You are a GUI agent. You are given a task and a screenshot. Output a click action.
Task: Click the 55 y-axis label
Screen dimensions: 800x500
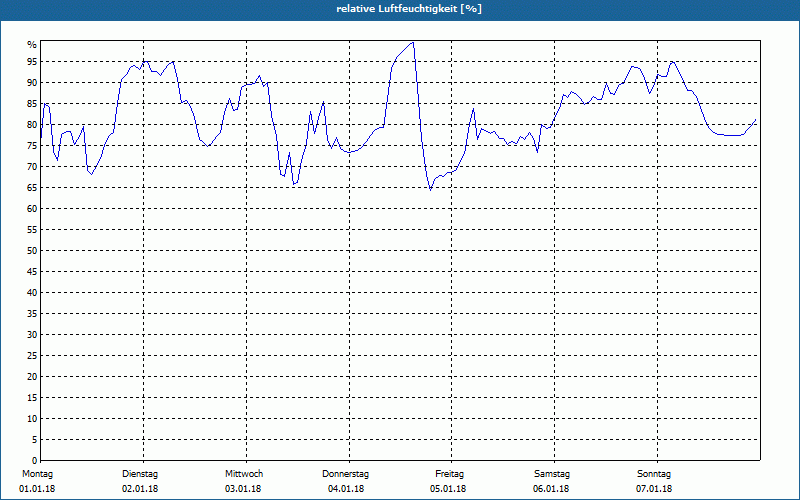pyautogui.click(x=32, y=230)
